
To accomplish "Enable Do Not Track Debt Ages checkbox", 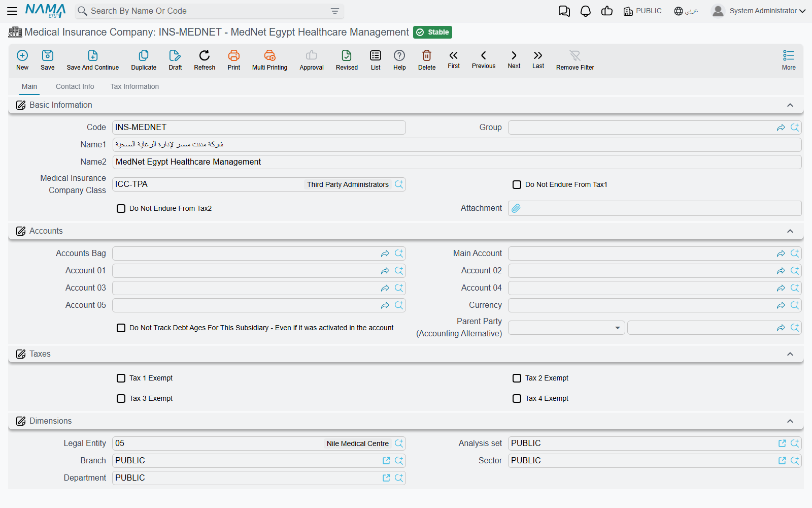I will tap(121, 328).
